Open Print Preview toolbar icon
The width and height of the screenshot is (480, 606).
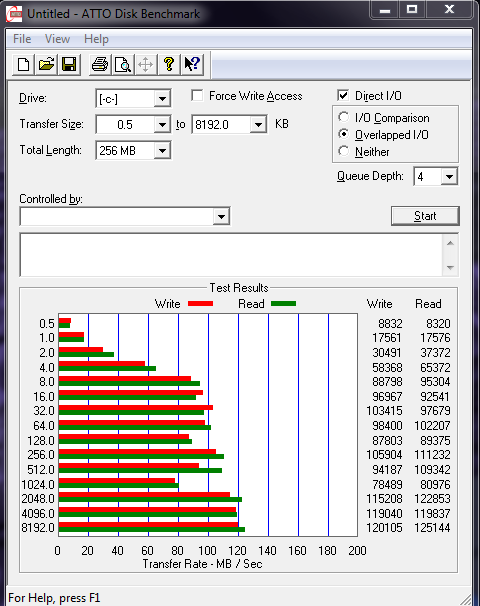pos(123,64)
